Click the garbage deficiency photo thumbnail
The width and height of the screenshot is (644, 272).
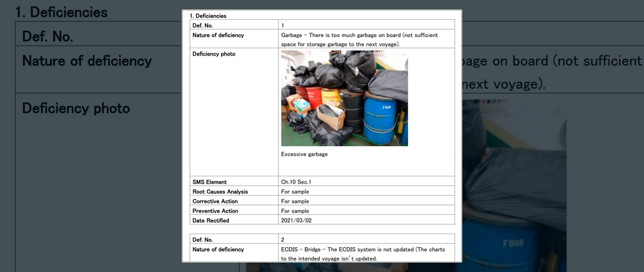344,98
